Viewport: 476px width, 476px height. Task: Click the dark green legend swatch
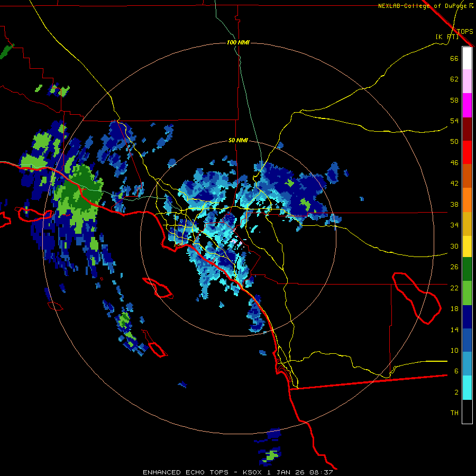[467, 269]
